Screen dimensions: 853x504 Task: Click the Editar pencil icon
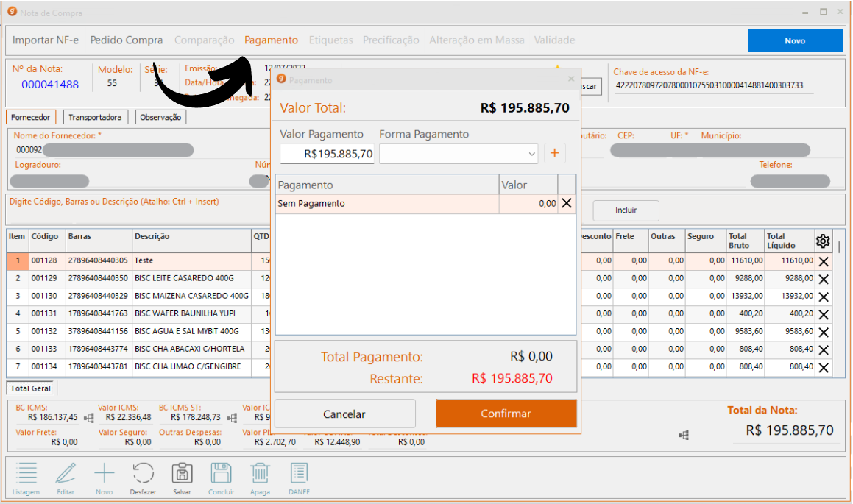(66, 473)
